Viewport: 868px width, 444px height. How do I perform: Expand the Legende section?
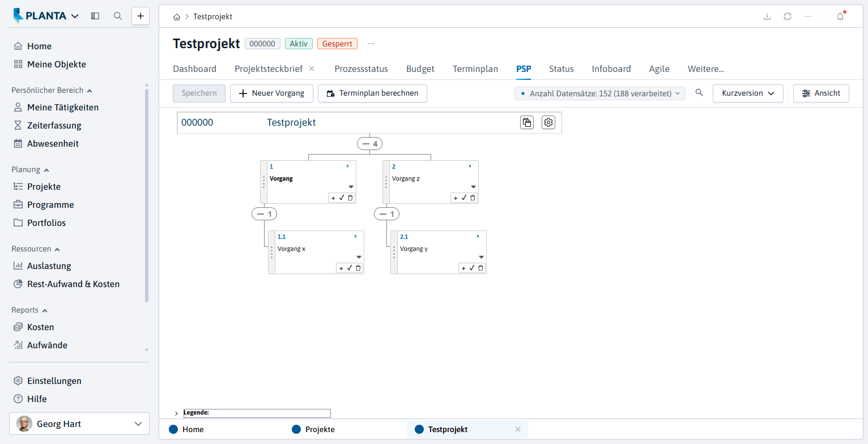(176, 413)
